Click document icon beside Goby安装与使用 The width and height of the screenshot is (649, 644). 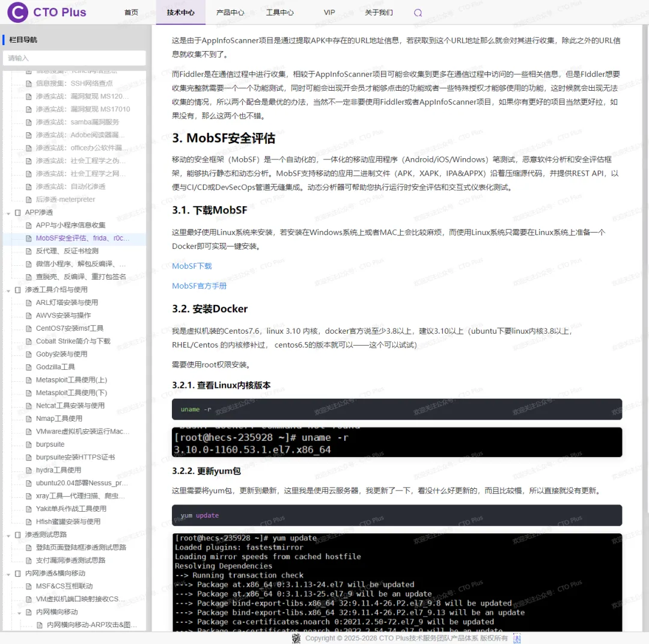click(x=29, y=354)
